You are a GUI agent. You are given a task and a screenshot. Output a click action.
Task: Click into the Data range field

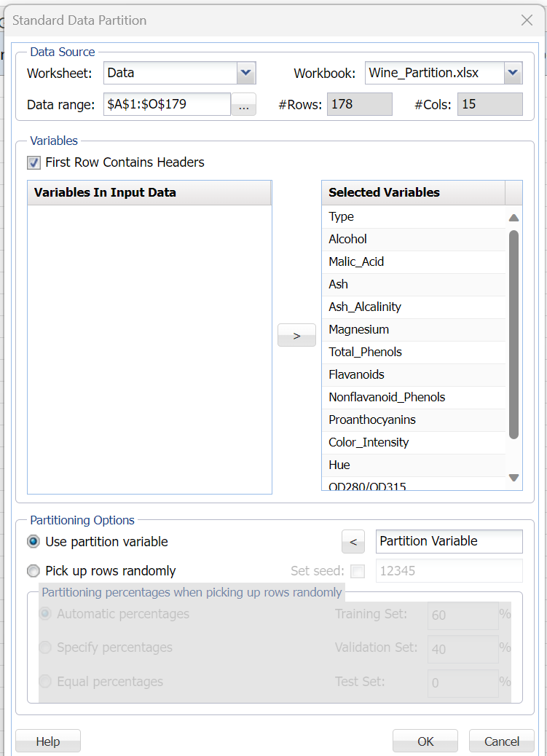point(167,104)
